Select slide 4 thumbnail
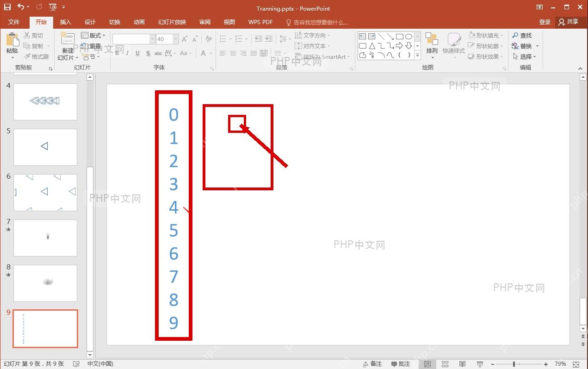588x369 pixels. pyautogui.click(x=45, y=101)
